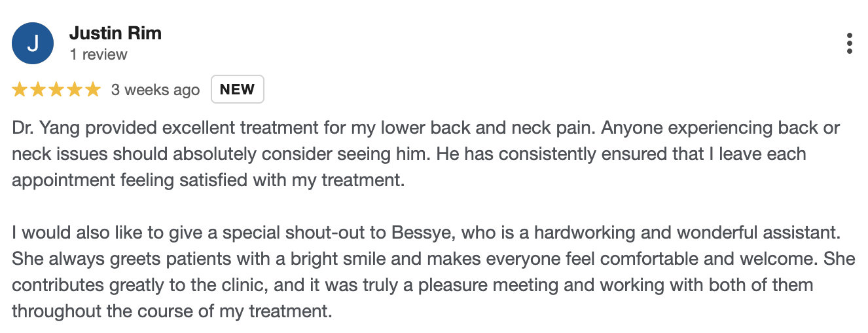This screenshot has height=333, width=868.
Task: Open the three-dot review options menu
Action: (849, 43)
